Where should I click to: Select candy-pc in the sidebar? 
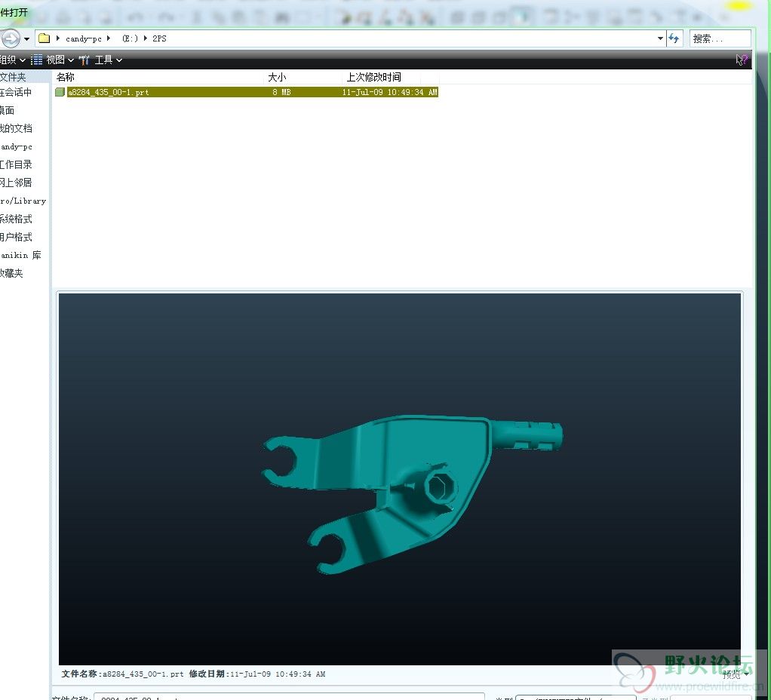[17, 146]
